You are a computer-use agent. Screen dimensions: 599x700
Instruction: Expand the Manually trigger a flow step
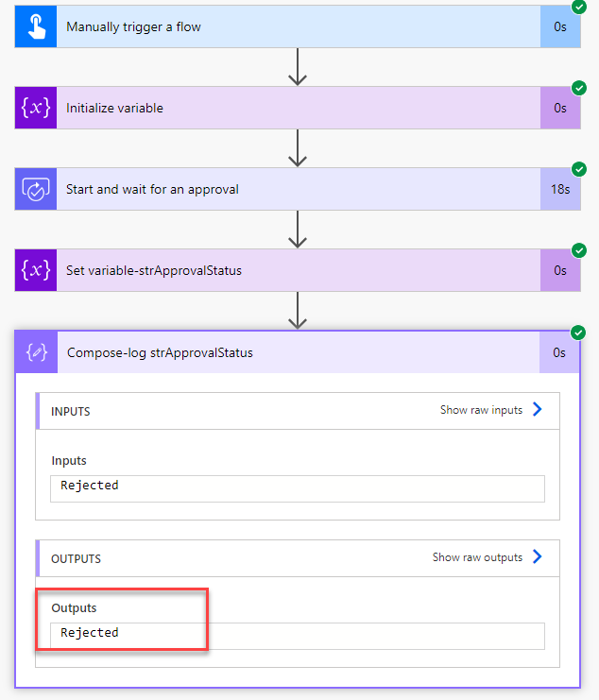[x=283, y=26]
